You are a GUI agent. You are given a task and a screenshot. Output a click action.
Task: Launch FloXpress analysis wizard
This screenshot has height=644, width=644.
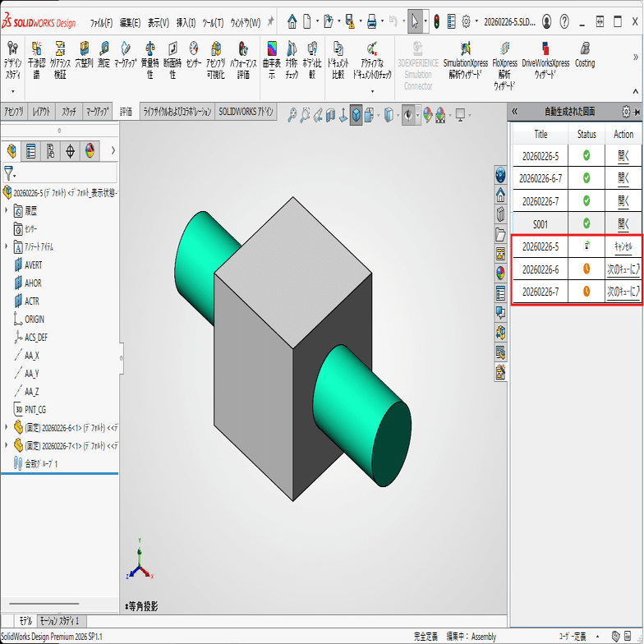pos(504,66)
